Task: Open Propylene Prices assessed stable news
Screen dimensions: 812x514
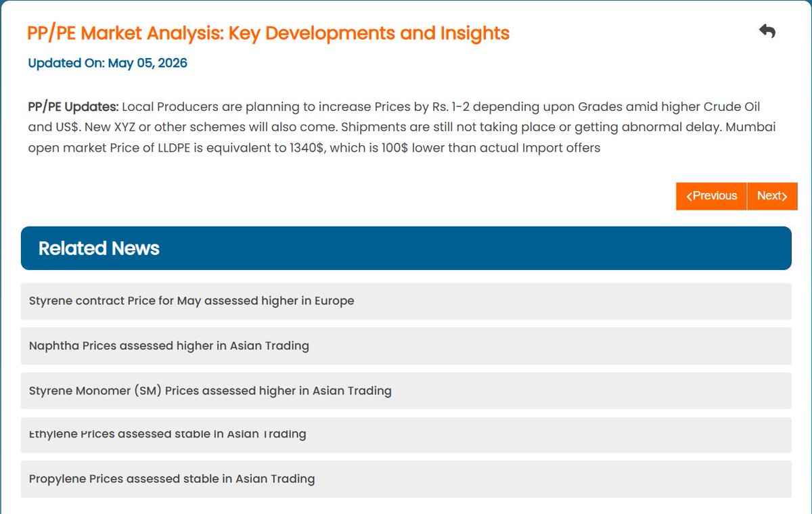Action: tap(406, 479)
